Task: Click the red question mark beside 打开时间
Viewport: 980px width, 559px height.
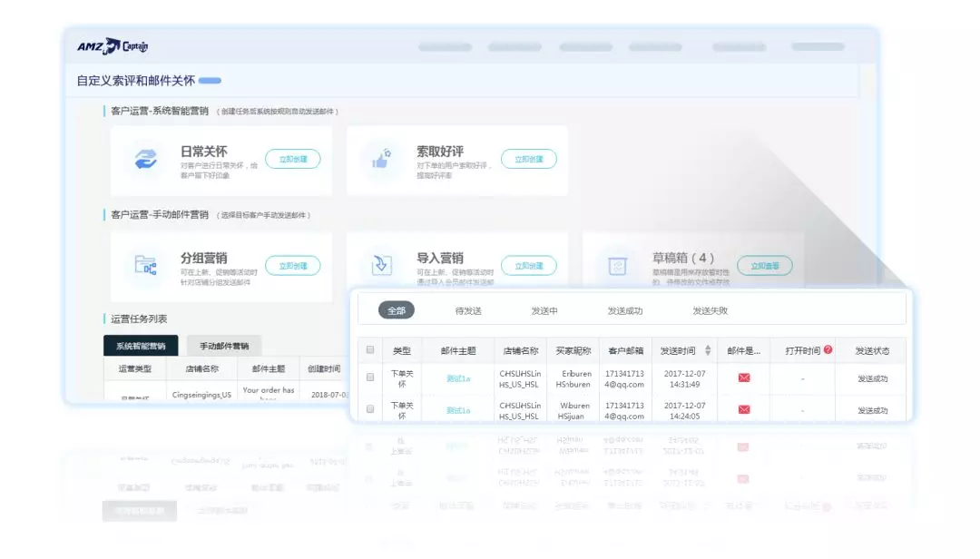Action: click(828, 349)
